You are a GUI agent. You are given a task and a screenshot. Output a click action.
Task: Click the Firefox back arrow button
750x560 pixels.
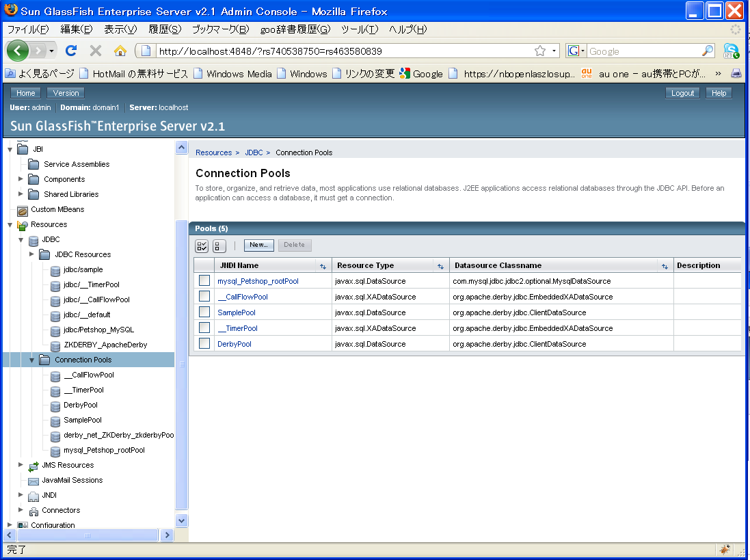[x=17, y=50]
